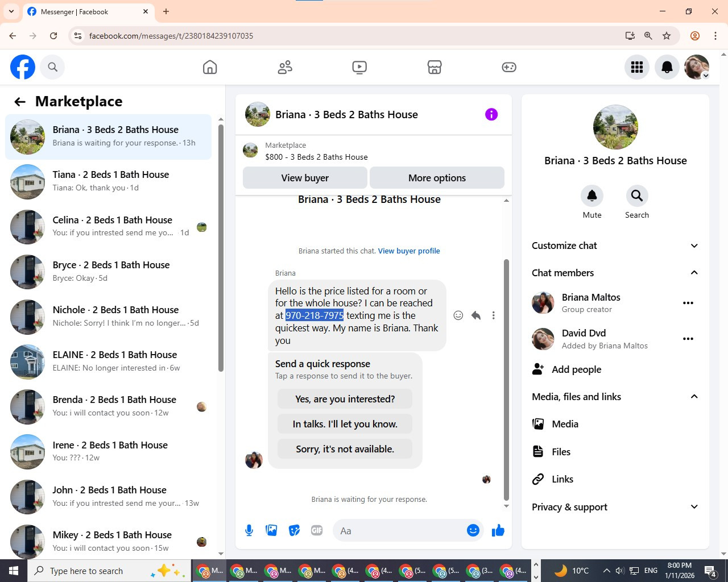
Task: Click the Windows taskbar search box
Action: coord(109,571)
